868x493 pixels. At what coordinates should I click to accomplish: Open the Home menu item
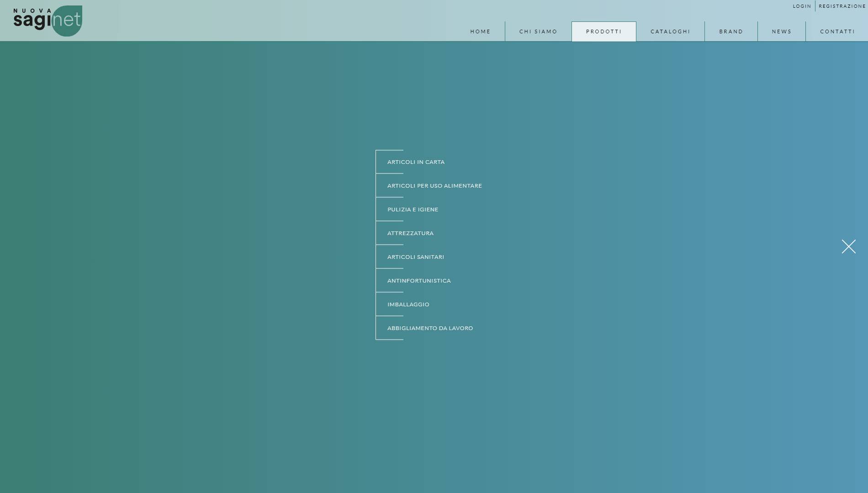[480, 31]
